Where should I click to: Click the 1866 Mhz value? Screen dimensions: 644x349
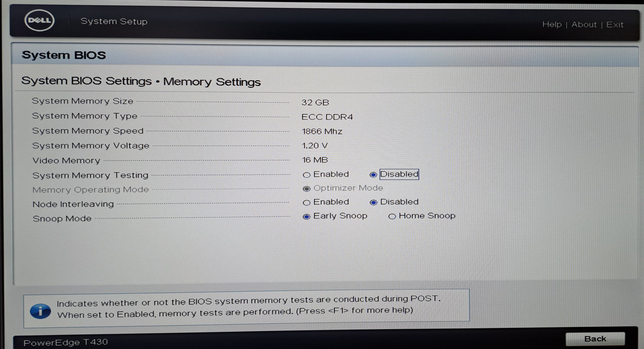322,132
